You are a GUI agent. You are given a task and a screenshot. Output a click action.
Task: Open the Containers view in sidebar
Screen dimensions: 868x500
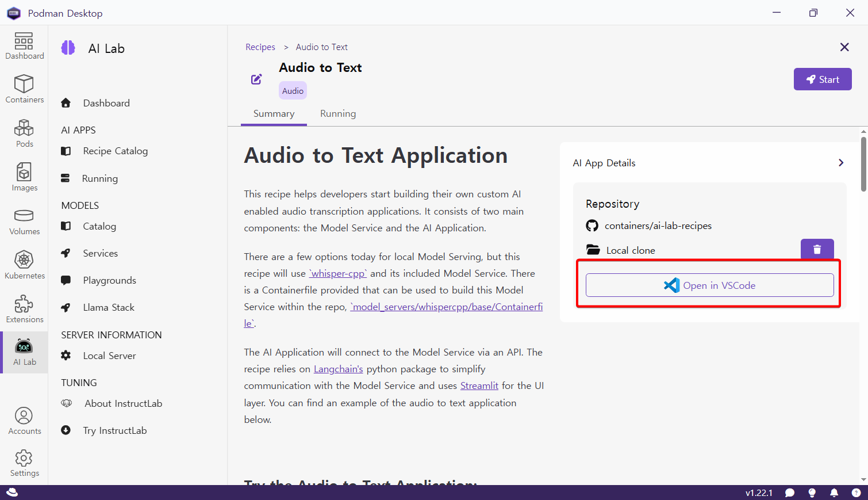pos(24,89)
